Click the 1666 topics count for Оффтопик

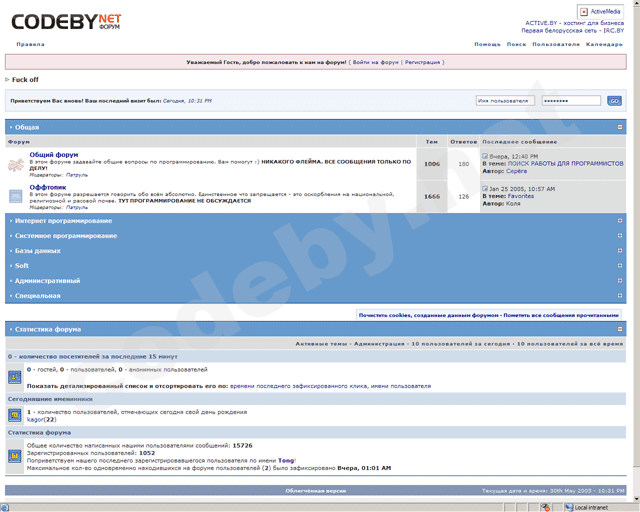coord(432,196)
